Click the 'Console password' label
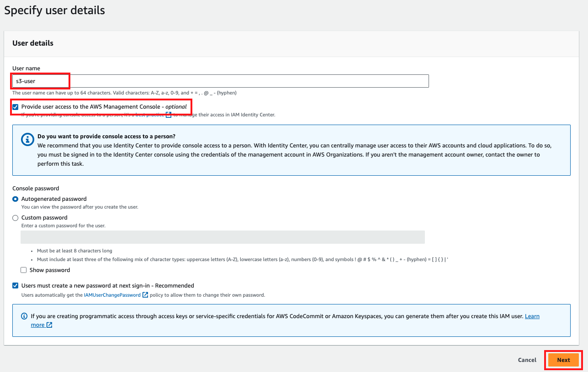This screenshot has width=588, height=372. (x=36, y=188)
